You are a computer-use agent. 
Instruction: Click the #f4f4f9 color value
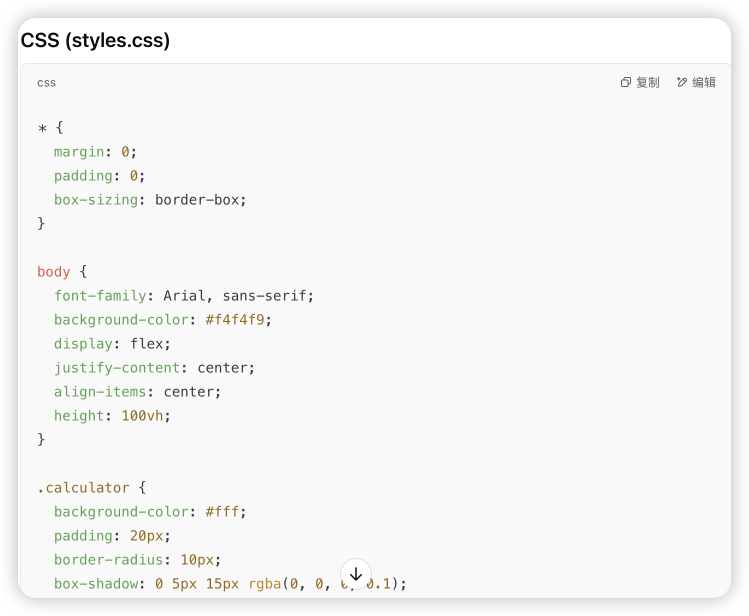pos(235,319)
